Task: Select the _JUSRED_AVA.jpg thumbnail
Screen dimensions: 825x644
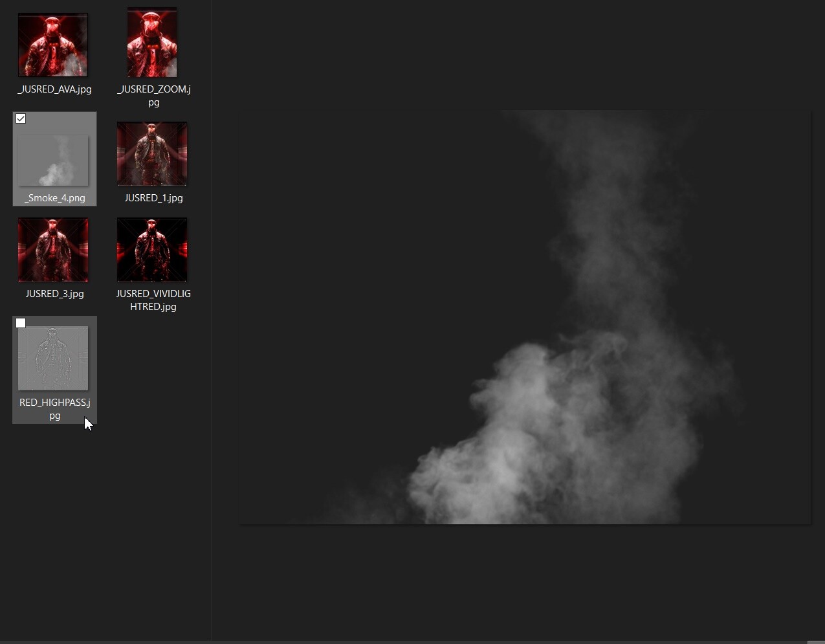Action: click(x=53, y=45)
